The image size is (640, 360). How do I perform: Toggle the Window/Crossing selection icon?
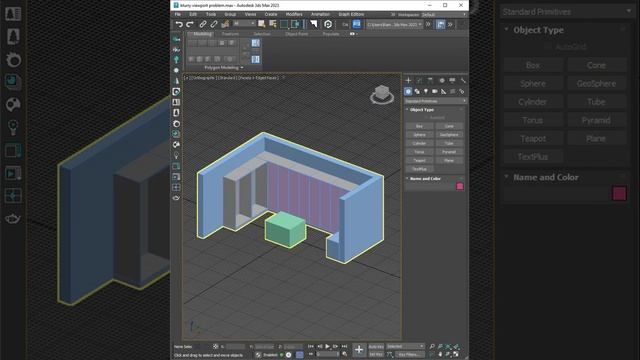coord(296,24)
